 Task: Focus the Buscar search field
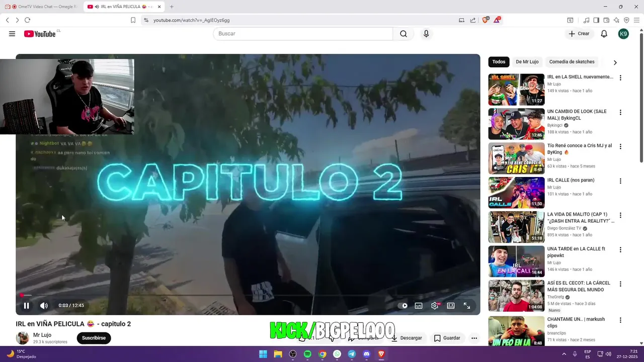pos(303,34)
